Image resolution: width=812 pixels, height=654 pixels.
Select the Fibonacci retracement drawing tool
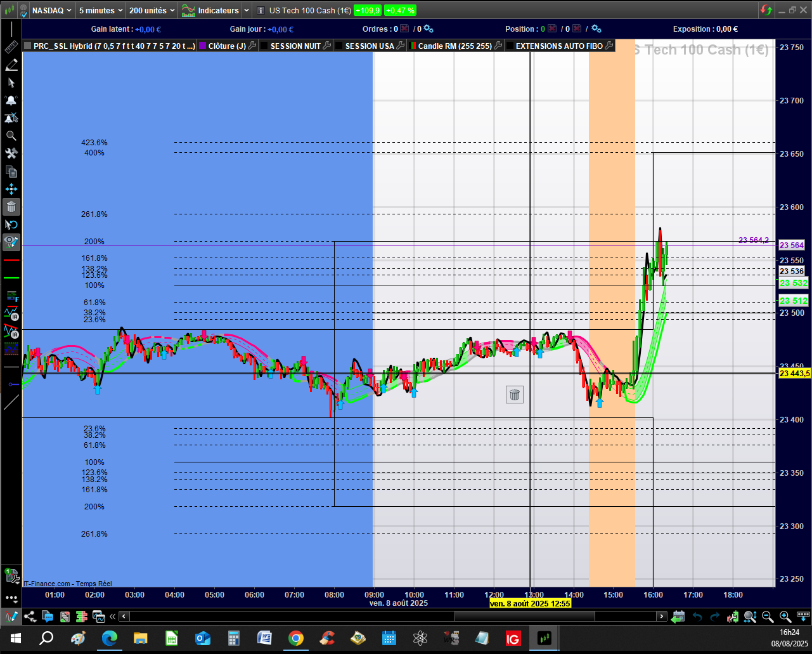point(11,296)
